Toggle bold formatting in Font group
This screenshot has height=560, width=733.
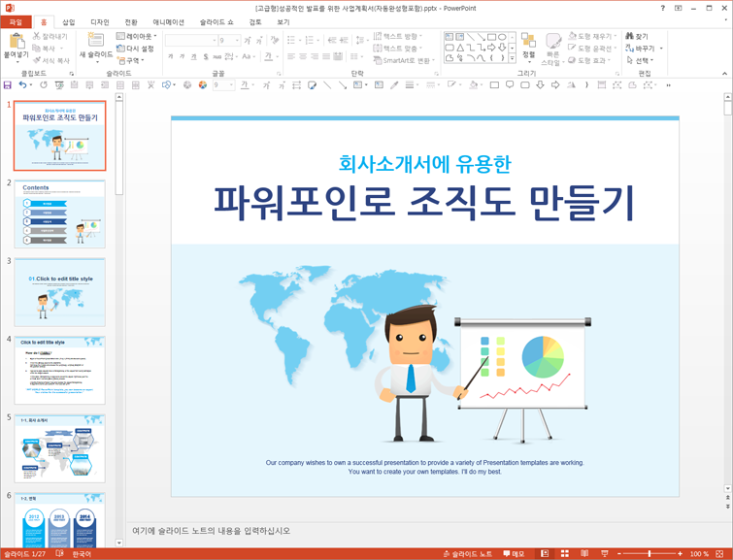(x=171, y=56)
